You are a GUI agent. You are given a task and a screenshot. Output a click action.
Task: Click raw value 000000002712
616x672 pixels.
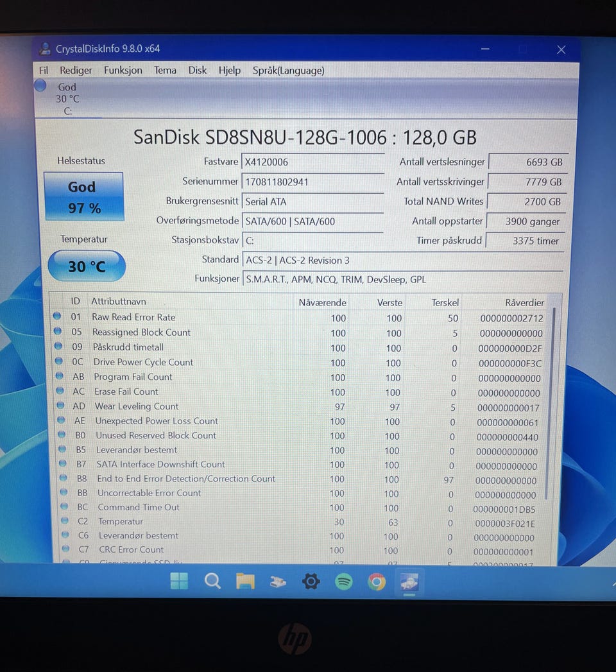(x=512, y=318)
